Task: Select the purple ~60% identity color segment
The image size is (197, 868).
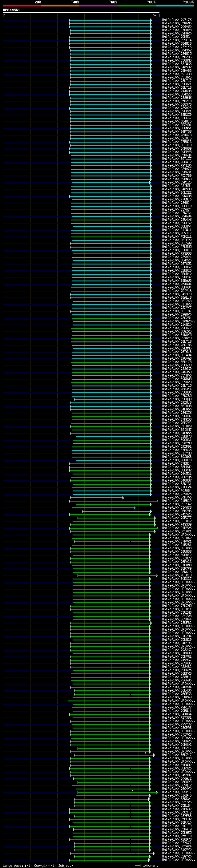Action: (99, 6)
